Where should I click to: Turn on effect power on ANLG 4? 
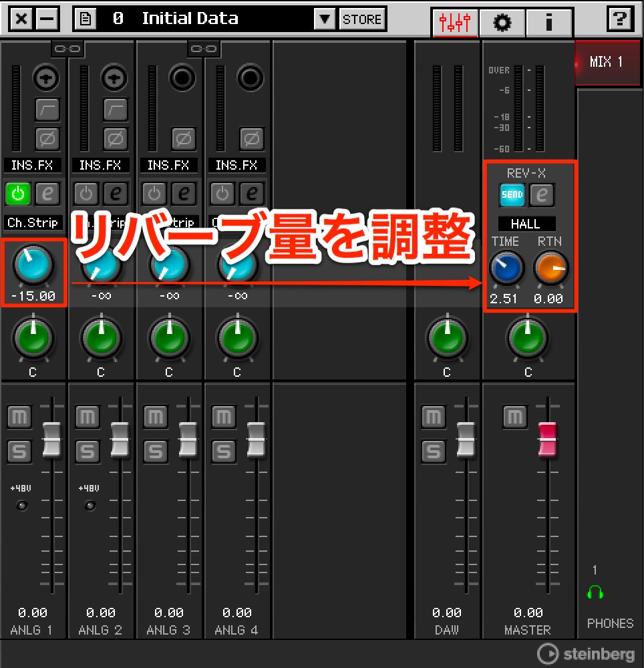pos(222,194)
